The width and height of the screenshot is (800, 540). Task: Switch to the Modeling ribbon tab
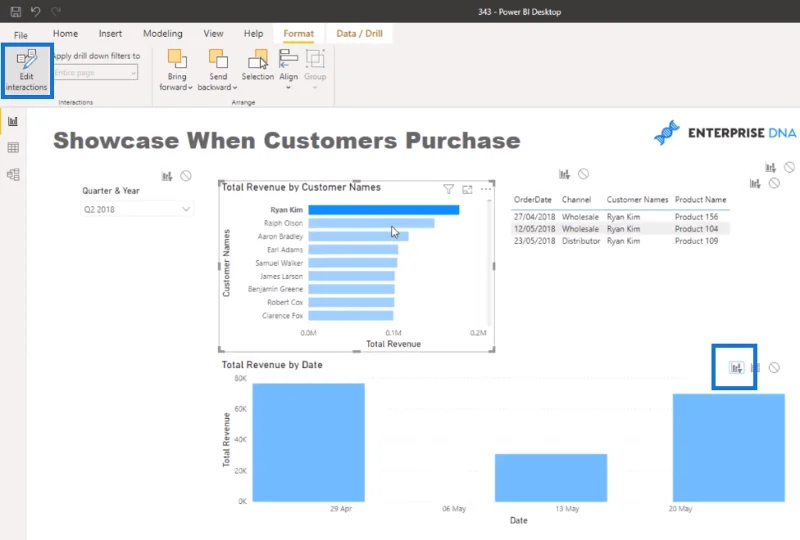(163, 34)
